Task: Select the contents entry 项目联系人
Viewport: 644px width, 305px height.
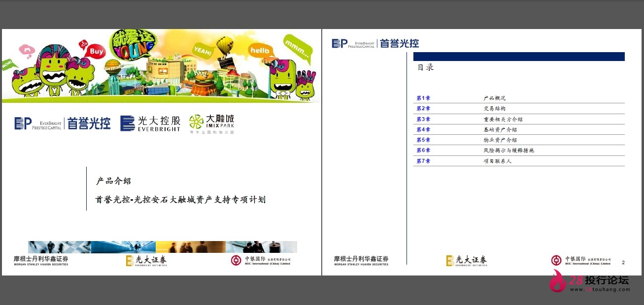Action: (x=498, y=161)
